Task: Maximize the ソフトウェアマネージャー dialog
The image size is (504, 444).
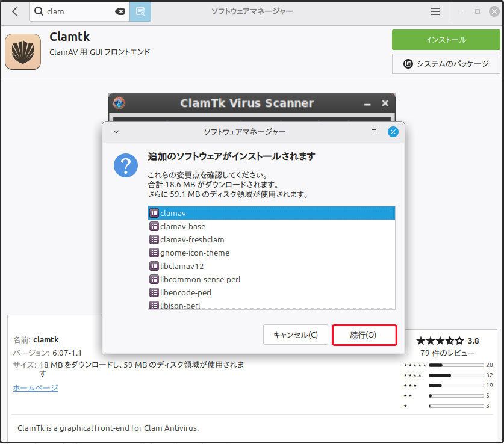Action: pyautogui.click(x=373, y=132)
